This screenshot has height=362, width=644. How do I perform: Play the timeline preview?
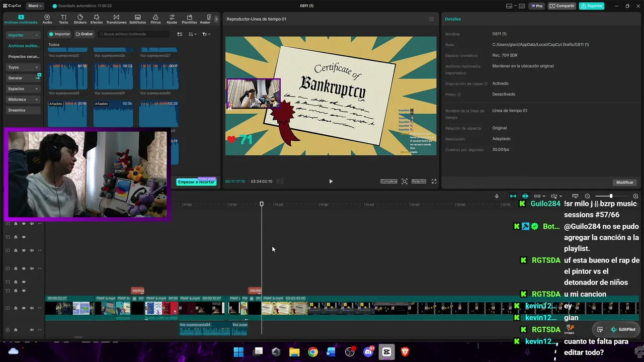(331, 182)
